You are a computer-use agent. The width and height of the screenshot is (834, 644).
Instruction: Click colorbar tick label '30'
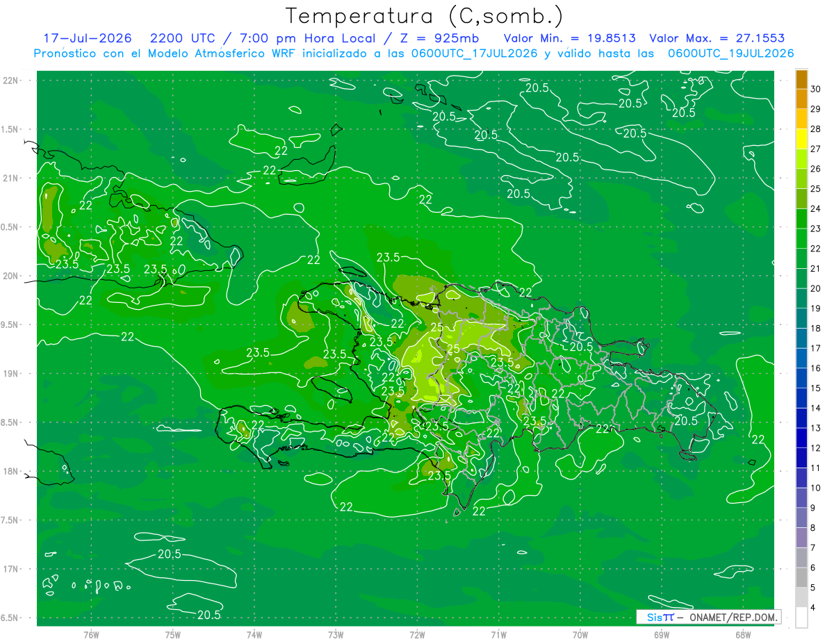[816, 89]
